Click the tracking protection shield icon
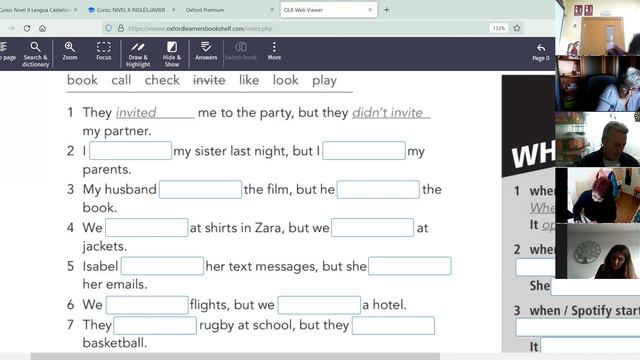This screenshot has height=360, width=640. coord(109,28)
